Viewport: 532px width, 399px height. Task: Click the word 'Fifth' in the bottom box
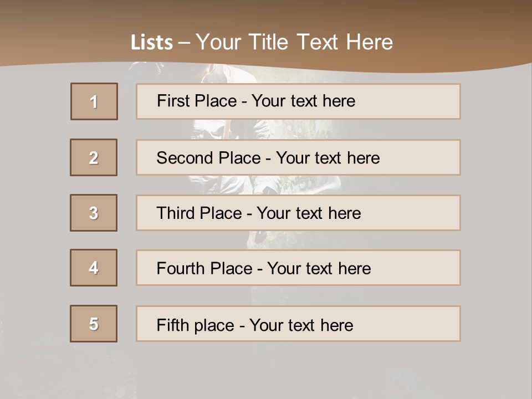click(172, 325)
